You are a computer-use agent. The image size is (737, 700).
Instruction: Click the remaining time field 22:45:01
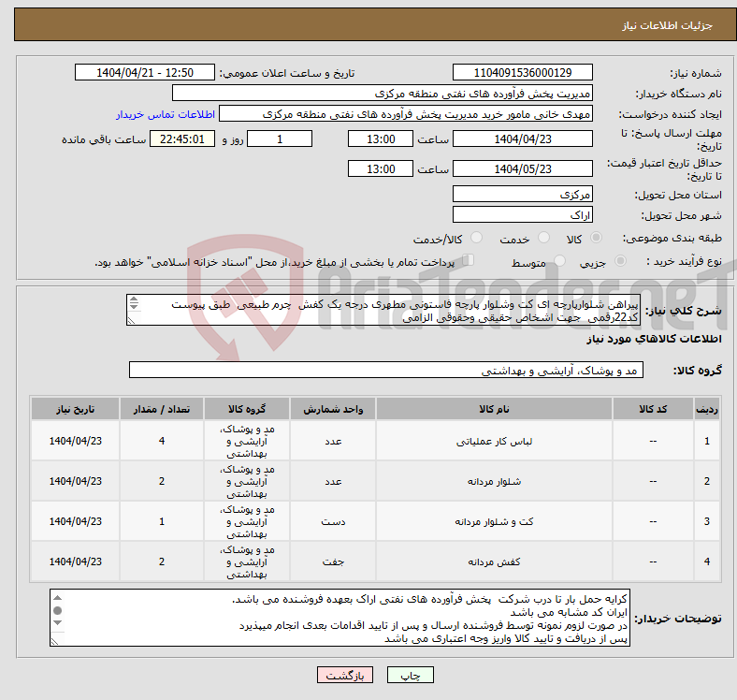(x=182, y=139)
